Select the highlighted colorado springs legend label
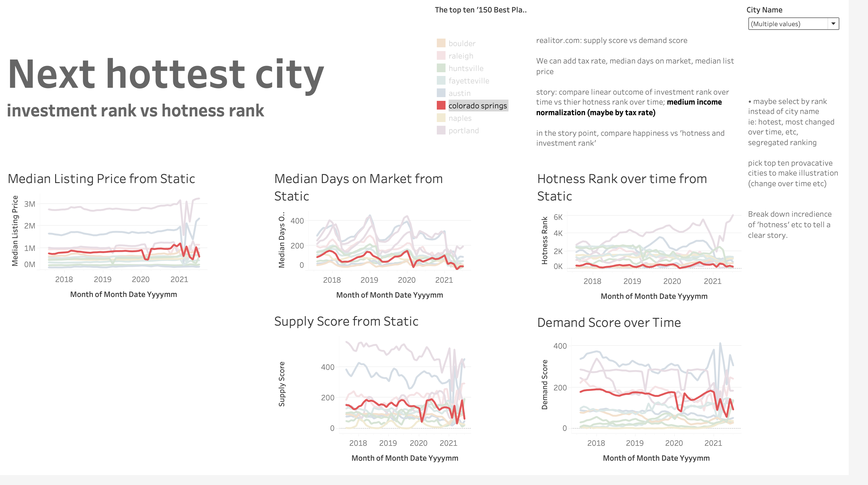868x485 pixels. click(x=478, y=106)
